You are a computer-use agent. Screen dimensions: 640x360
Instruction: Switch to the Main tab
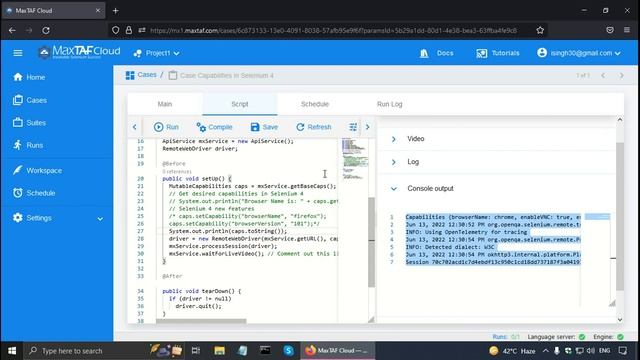pos(165,104)
